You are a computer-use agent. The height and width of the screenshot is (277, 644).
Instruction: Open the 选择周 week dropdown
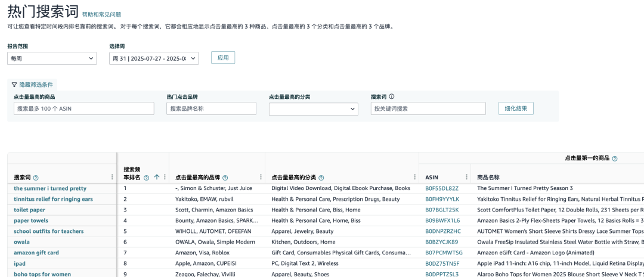[154, 58]
